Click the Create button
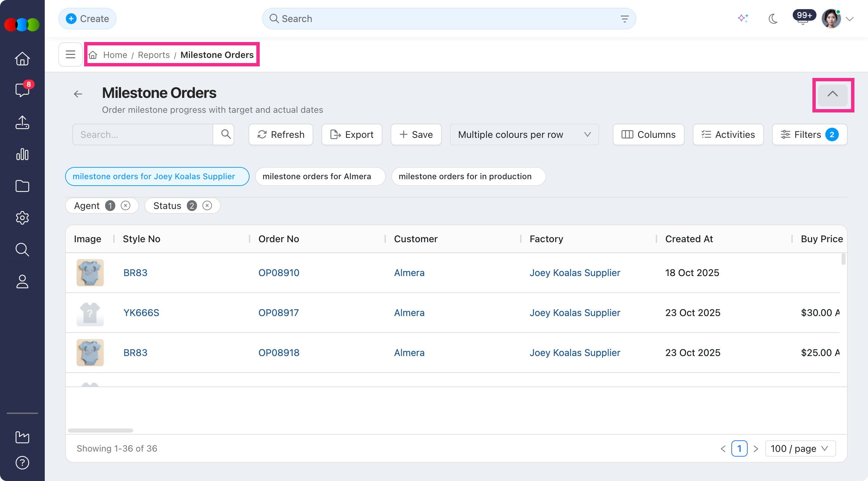Screen dimensions: 868x481 point(87,19)
